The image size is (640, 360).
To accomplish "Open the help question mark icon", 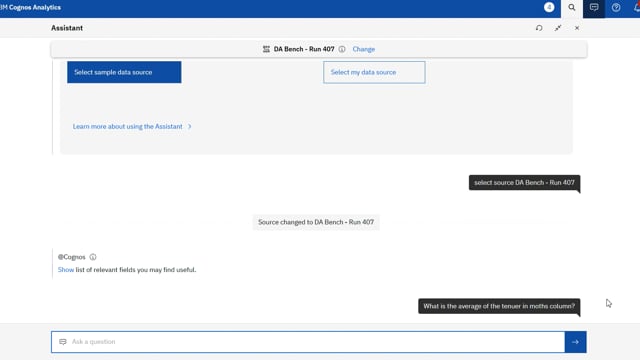I will 616,7.
